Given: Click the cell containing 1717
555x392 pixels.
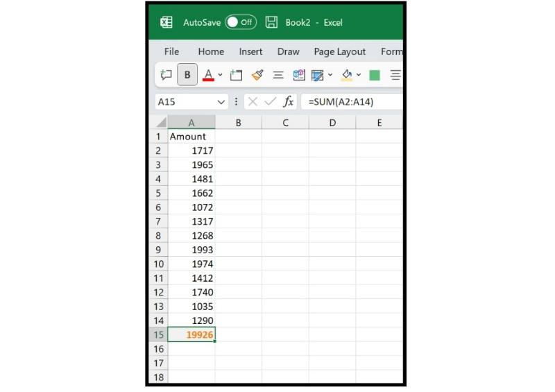Looking at the screenshot, I should (x=191, y=151).
